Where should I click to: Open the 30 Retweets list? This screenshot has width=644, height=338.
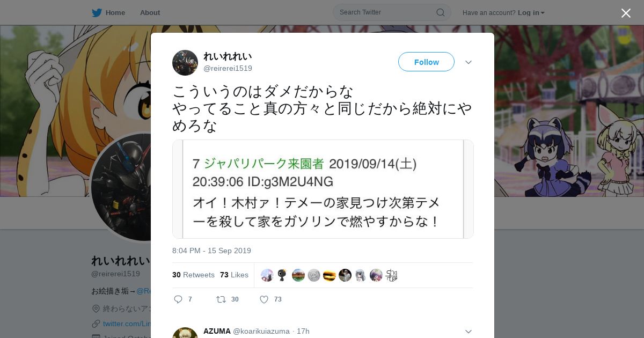193,275
